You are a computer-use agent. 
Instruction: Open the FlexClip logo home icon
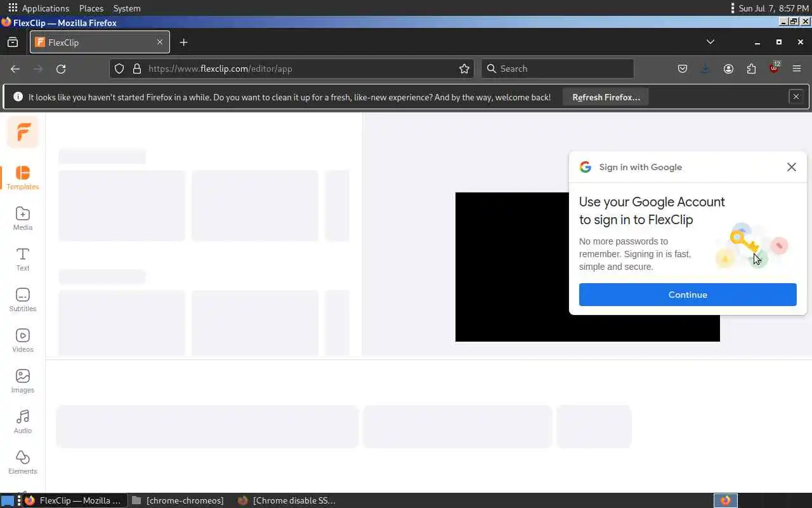(x=23, y=132)
